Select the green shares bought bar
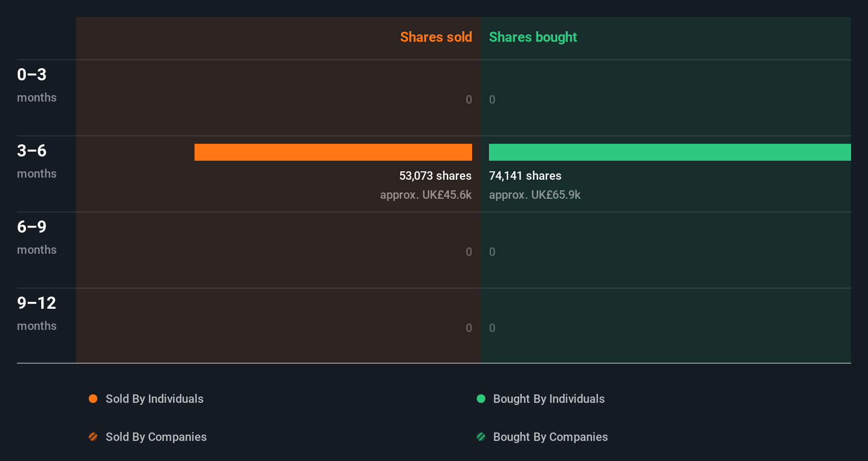Image resolution: width=868 pixels, height=461 pixels. [670, 152]
